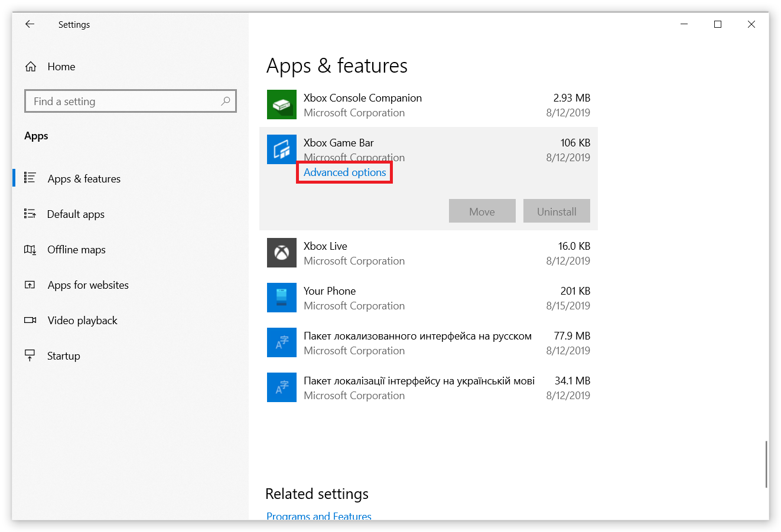Open Advanced options for Xbox Game Bar

(345, 172)
